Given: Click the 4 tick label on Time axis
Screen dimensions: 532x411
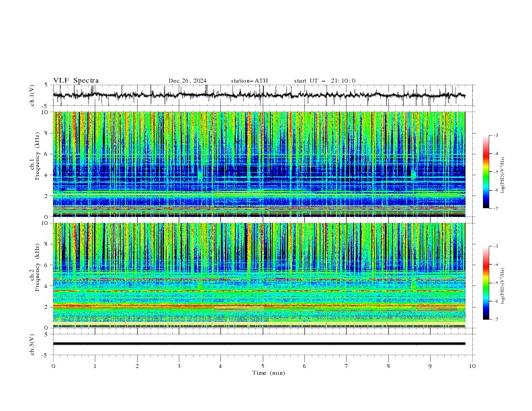Looking at the screenshot, I should (x=220, y=366).
